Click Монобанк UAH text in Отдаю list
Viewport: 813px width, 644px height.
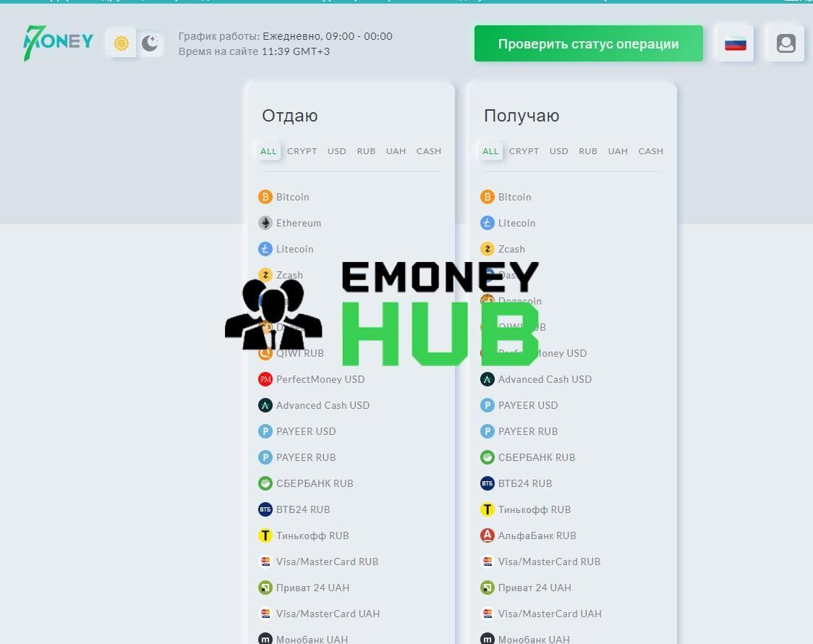(312, 640)
